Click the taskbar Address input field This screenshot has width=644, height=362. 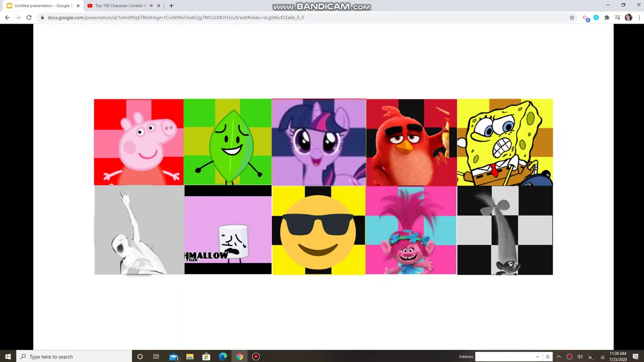point(505,356)
